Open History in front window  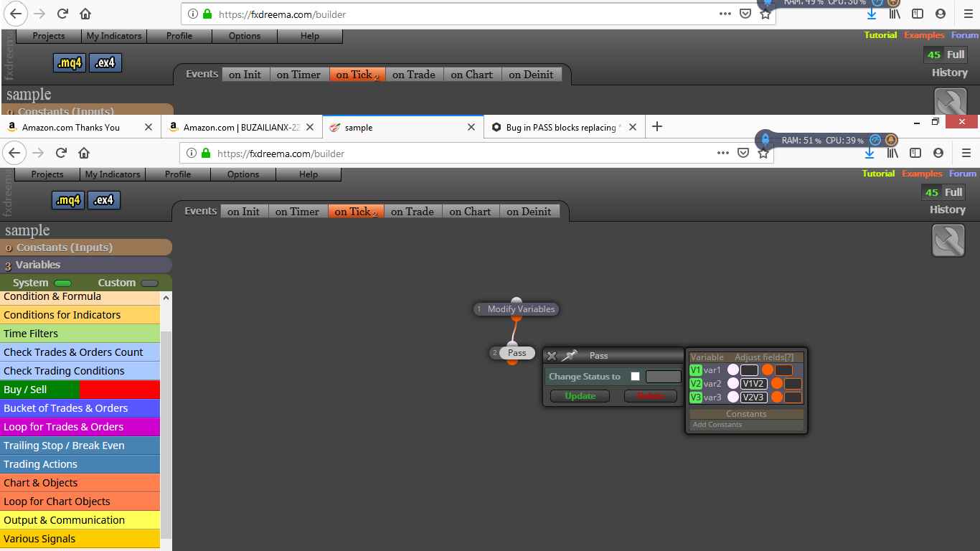[948, 209]
